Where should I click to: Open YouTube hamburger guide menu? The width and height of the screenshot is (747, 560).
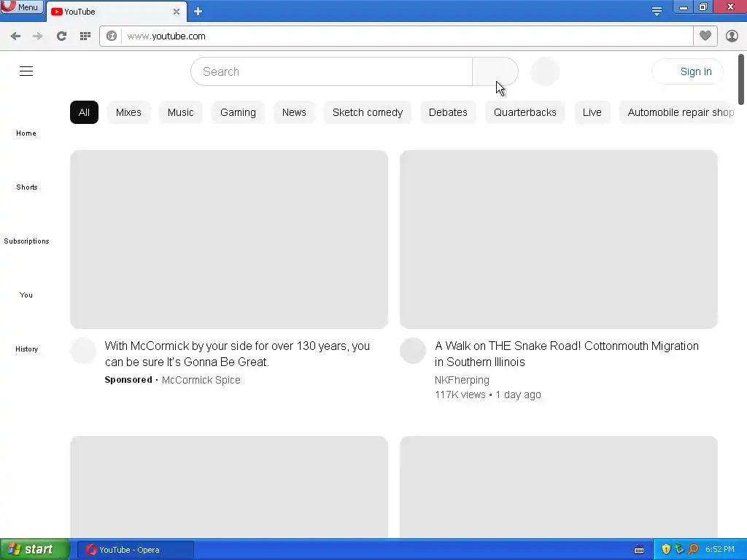(x=26, y=71)
